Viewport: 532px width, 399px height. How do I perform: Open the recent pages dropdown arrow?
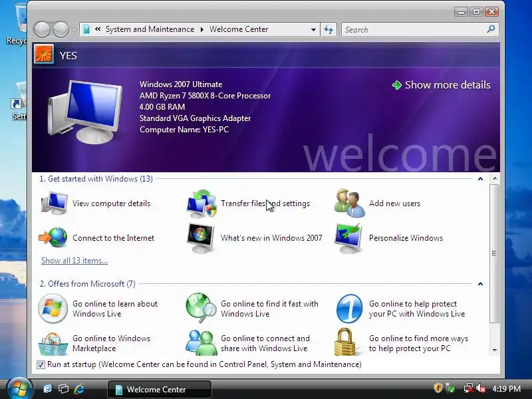[74, 30]
